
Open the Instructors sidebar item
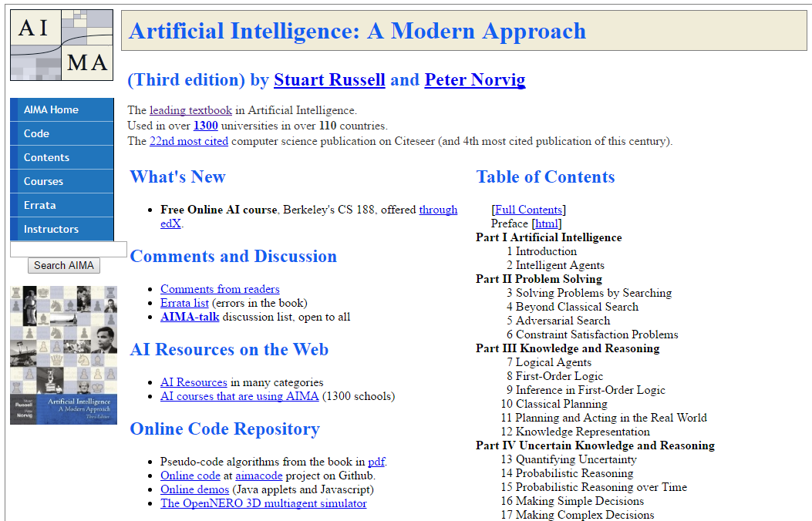click(x=62, y=229)
